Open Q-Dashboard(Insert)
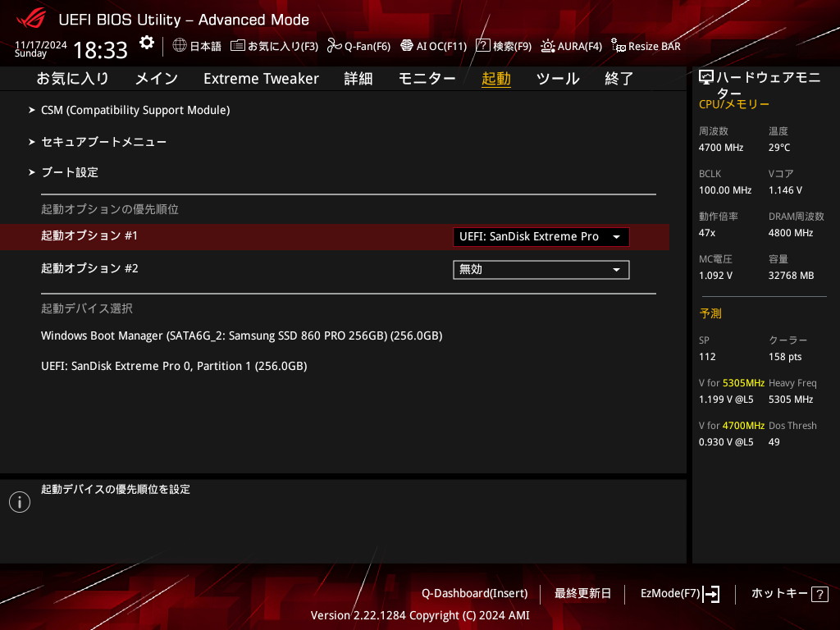Image resolution: width=840 pixels, height=630 pixels. click(475, 594)
